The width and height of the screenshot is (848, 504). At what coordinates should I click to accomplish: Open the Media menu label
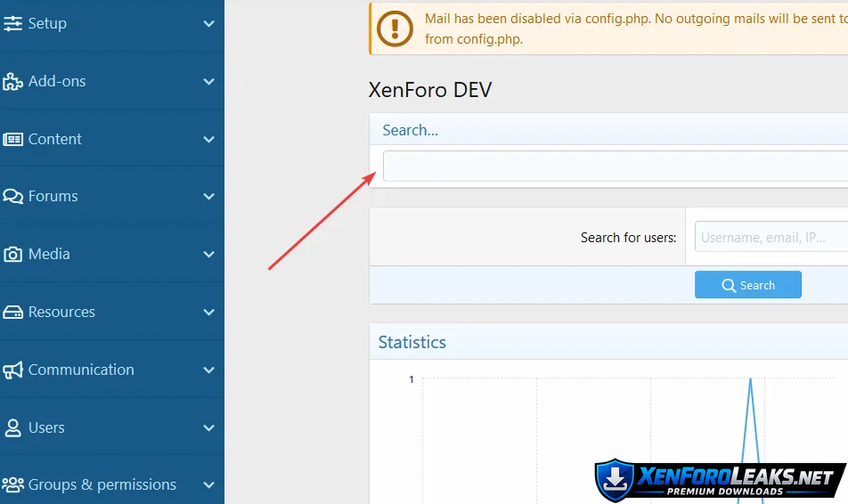click(49, 254)
